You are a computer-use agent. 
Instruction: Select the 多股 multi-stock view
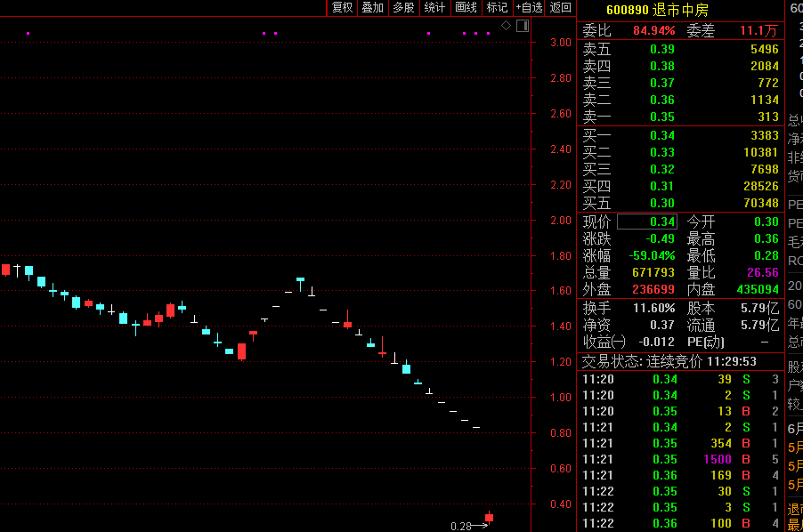[x=403, y=8]
